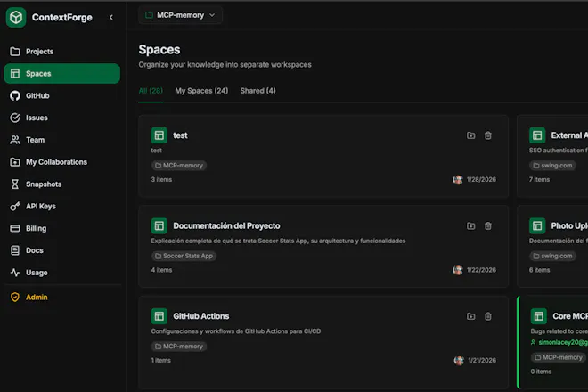Click the Documentación del Proyecto layout icon

pos(159,225)
